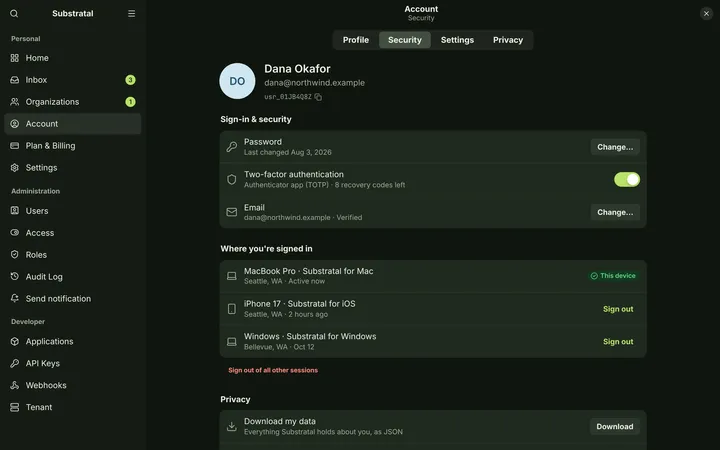
Task: Change the Email address
Action: (x=615, y=212)
